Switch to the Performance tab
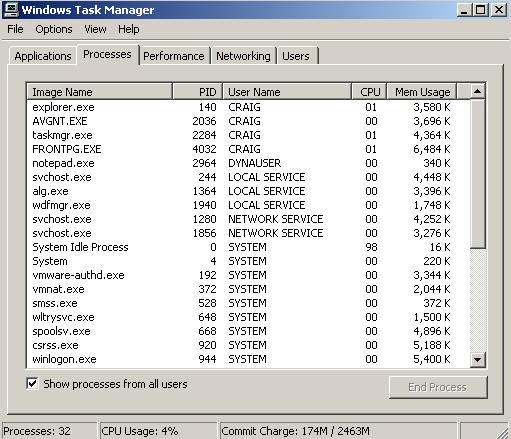This screenshot has height=439, width=511. 174,56
